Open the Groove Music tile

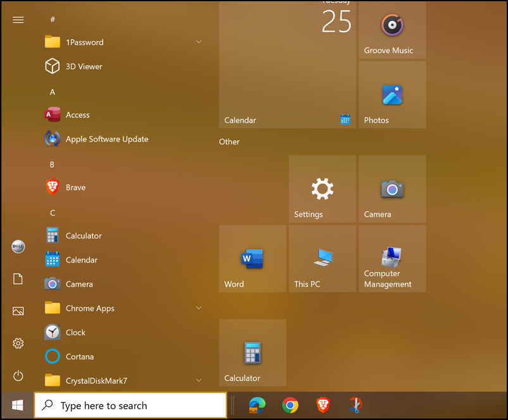tap(392, 28)
